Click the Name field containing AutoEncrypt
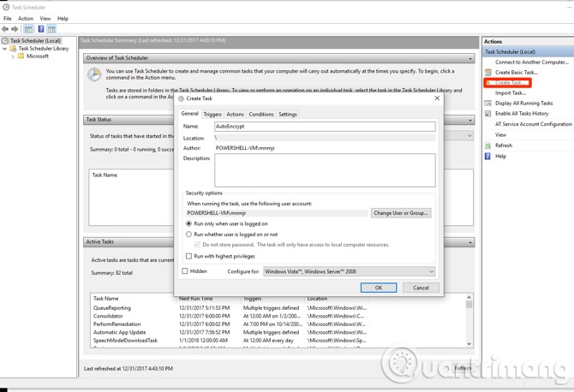The height and width of the screenshot is (392, 574). [325, 126]
